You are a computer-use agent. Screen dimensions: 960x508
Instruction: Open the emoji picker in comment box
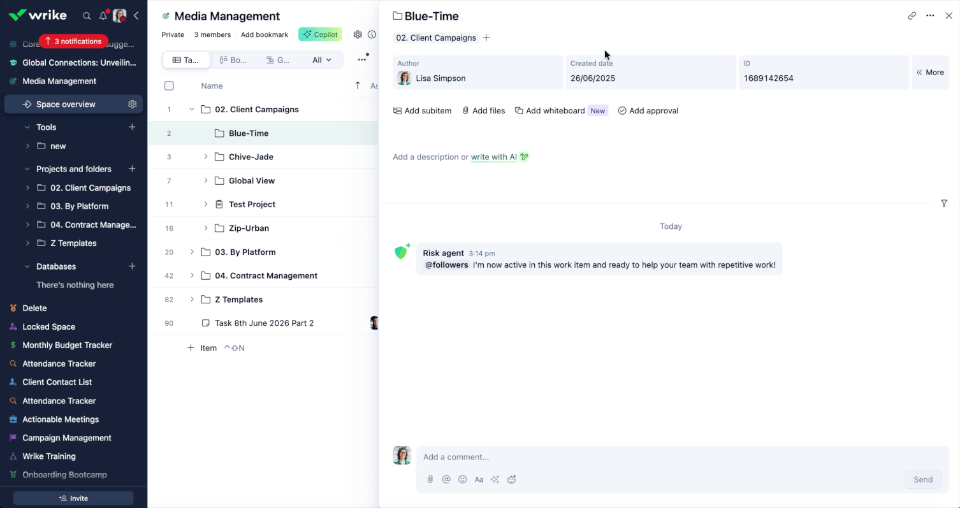point(463,479)
